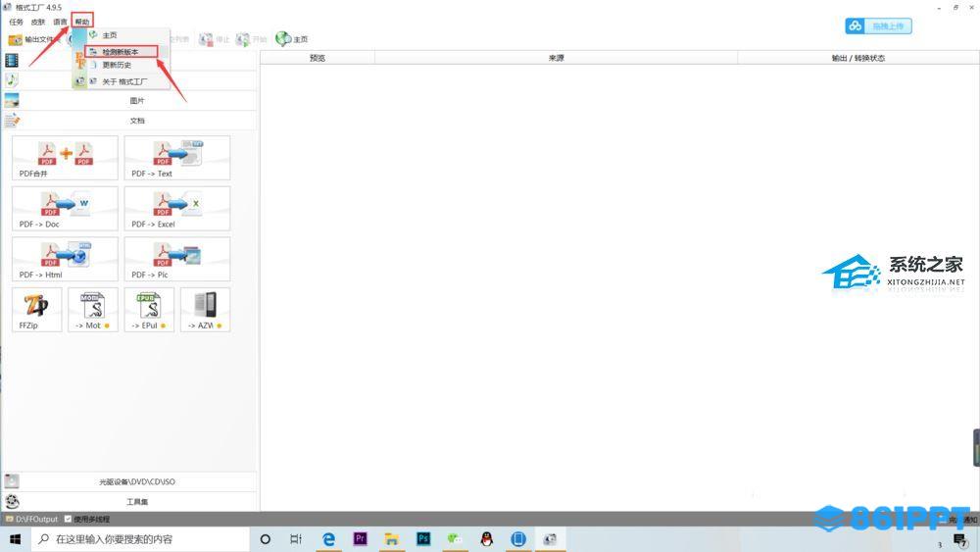
Task: Expand the 工具集 toolset category
Action: [130, 501]
